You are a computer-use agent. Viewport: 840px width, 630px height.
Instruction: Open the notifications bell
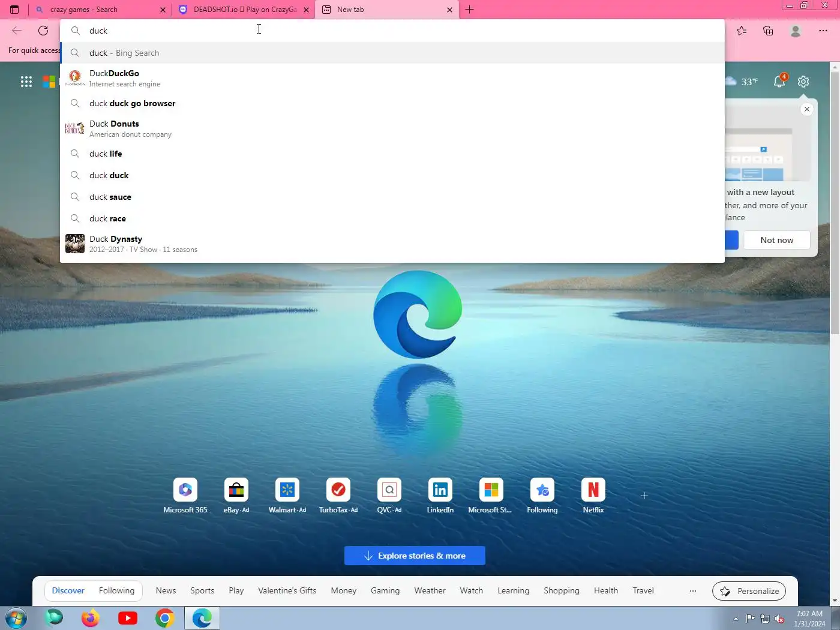[779, 81]
